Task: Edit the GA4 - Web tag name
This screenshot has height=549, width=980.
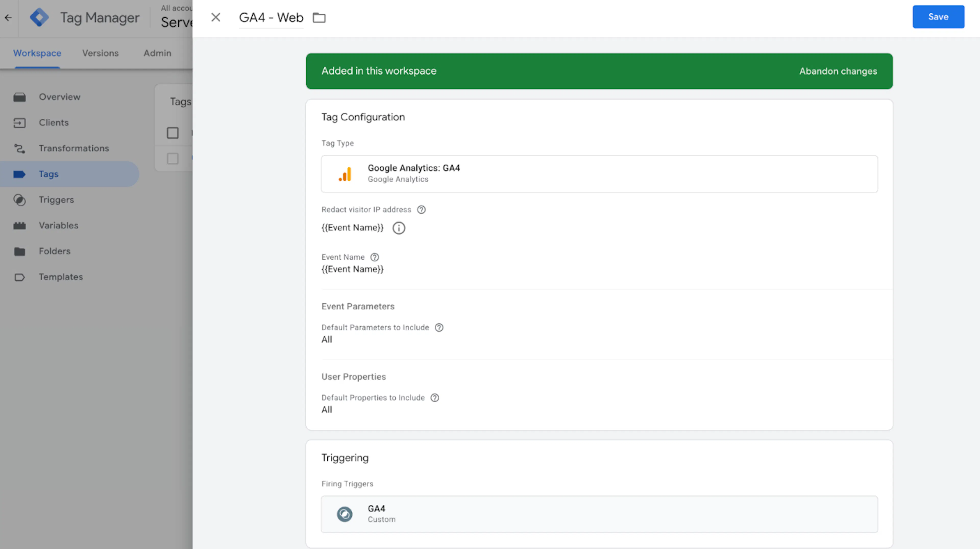Action: click(271, 18)
